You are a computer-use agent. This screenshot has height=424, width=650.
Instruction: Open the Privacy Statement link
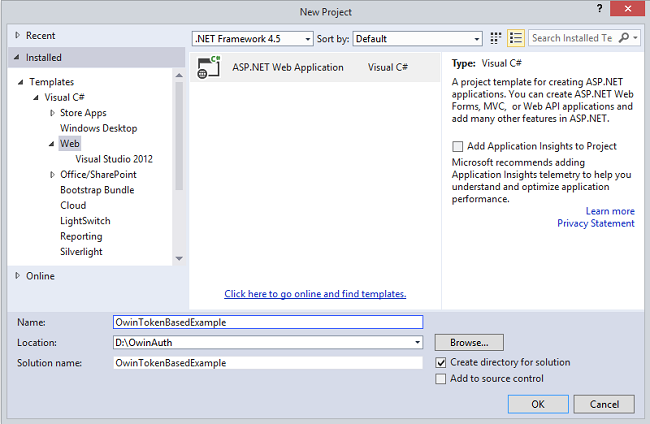click(595, 223)
